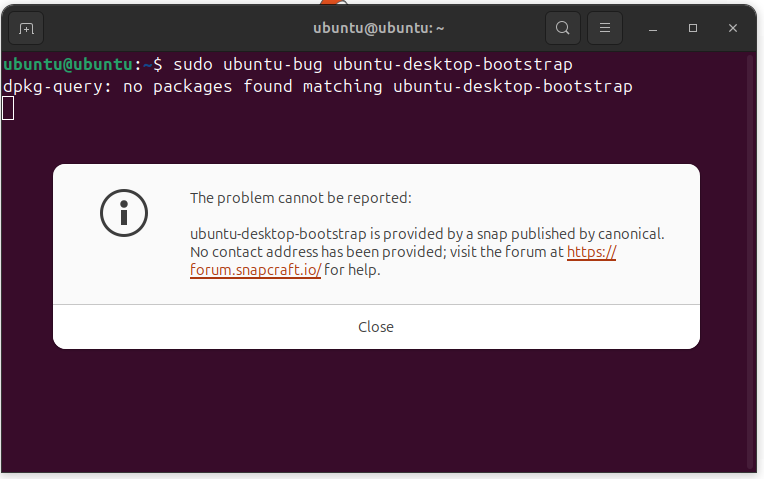Close the terminal window

(x=733, y=28)
